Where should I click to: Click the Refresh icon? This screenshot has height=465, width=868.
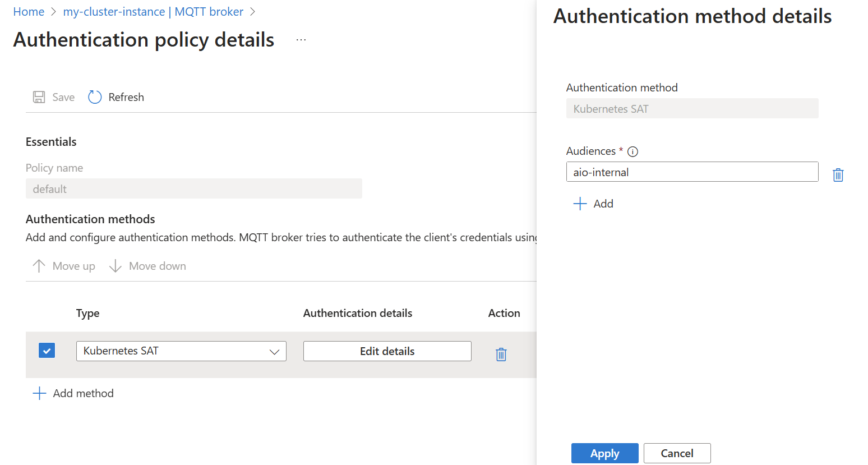click(x=95, y=96)
